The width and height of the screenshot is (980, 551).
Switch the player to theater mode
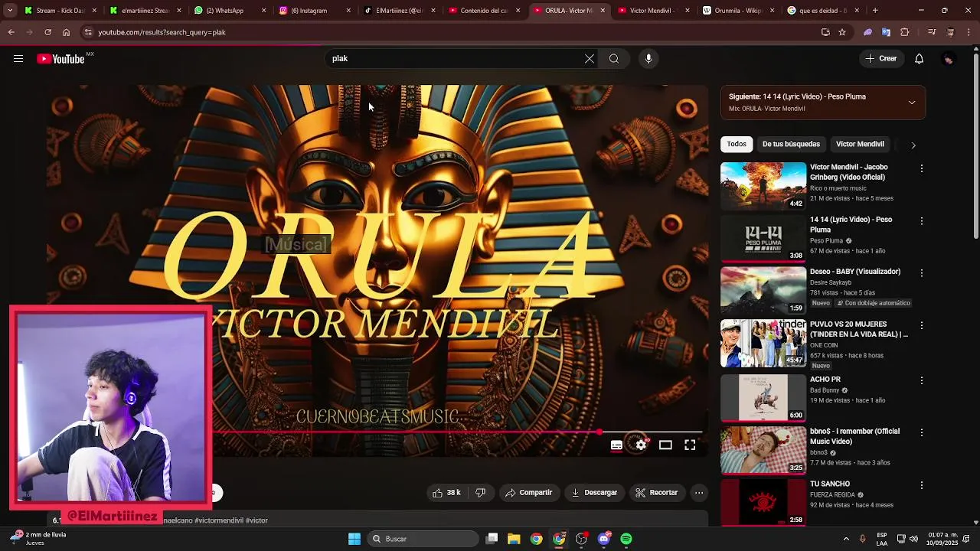click(x=665, y=445)
